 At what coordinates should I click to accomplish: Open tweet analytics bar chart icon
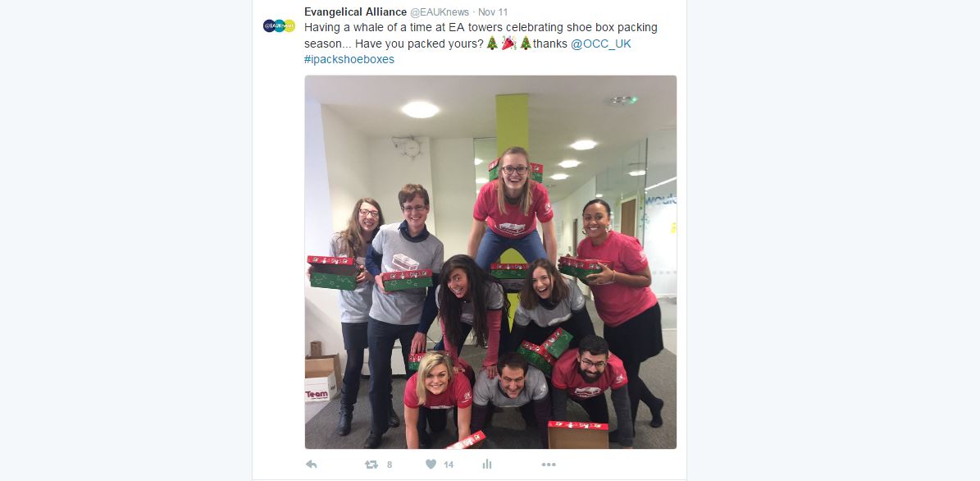(x=487, y=464)
